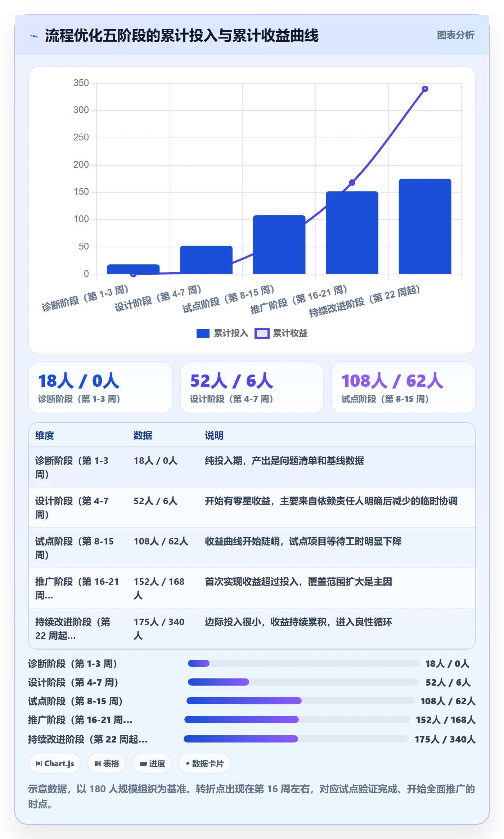Open the 18人 / 0人 data card
The width and height of the screenshot is (504, 839).
pos(100,387)
